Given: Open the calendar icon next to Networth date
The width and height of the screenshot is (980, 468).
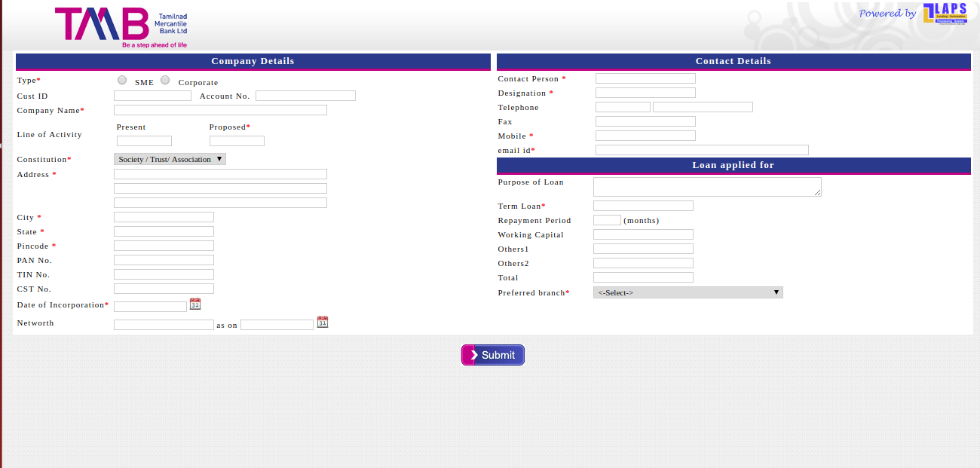Looking at the screenshot, I should pyautogui.click(x=323, y=321).
